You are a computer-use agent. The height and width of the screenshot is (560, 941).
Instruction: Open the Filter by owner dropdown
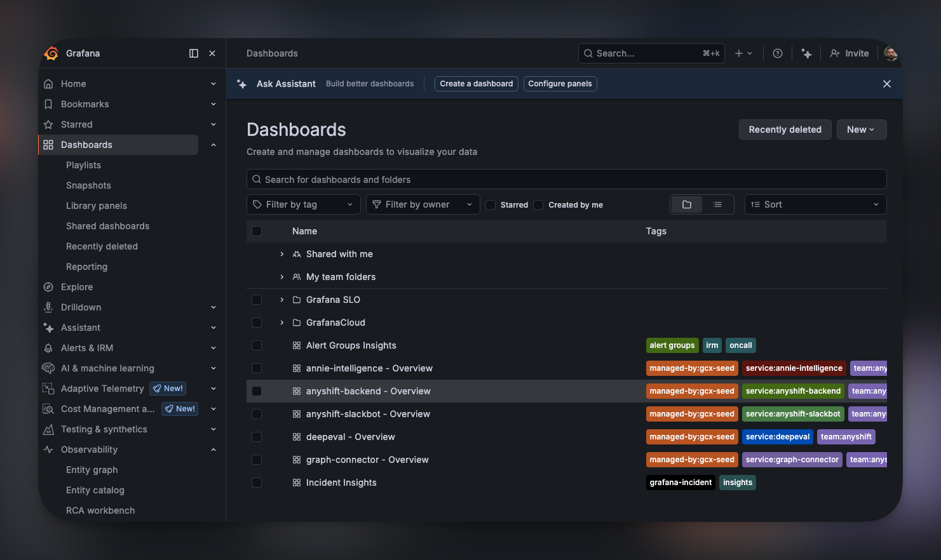[x=423, y=204]
